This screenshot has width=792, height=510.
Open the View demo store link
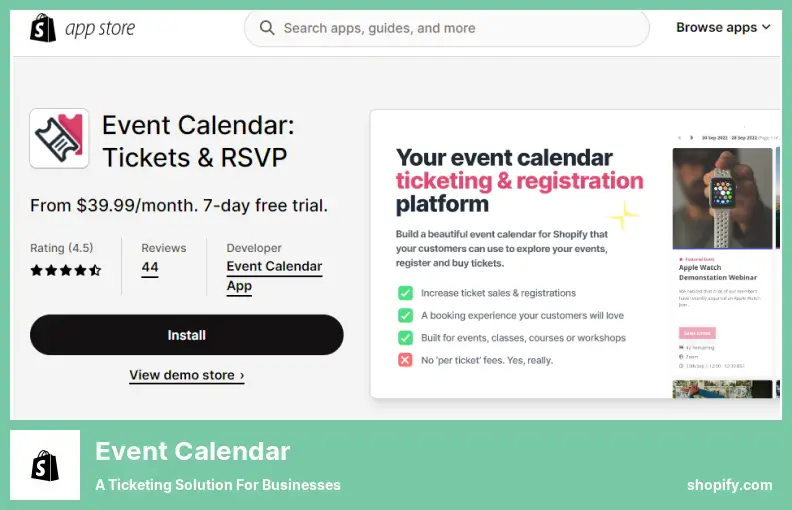click(186, 375)
